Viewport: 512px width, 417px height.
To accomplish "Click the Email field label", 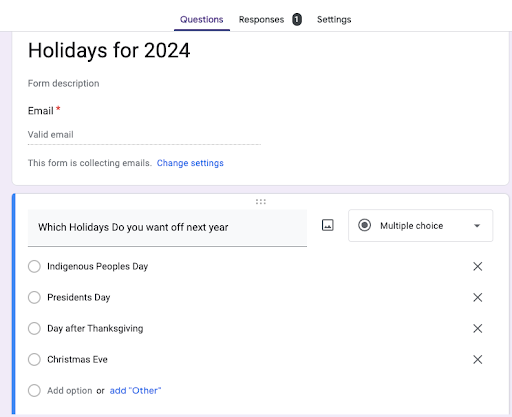I will point(41,111).
